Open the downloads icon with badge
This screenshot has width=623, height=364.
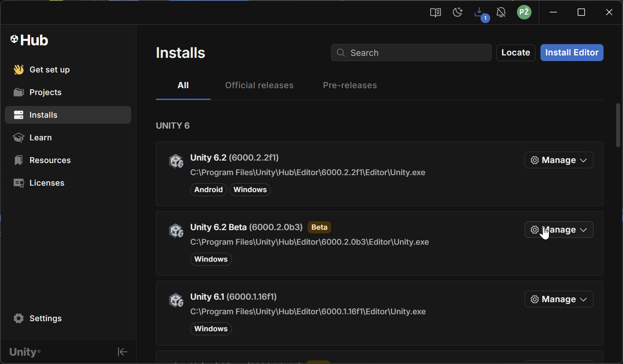pos(480,13)
